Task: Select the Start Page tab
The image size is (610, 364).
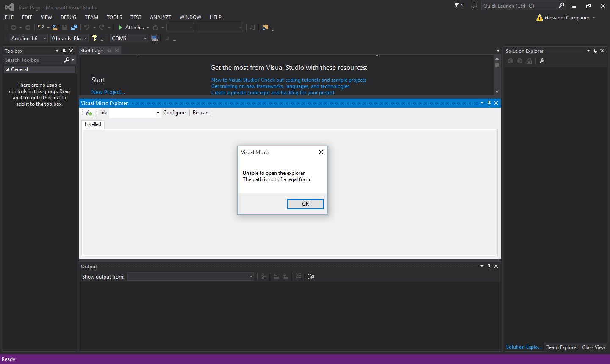Action: point(92,51)
